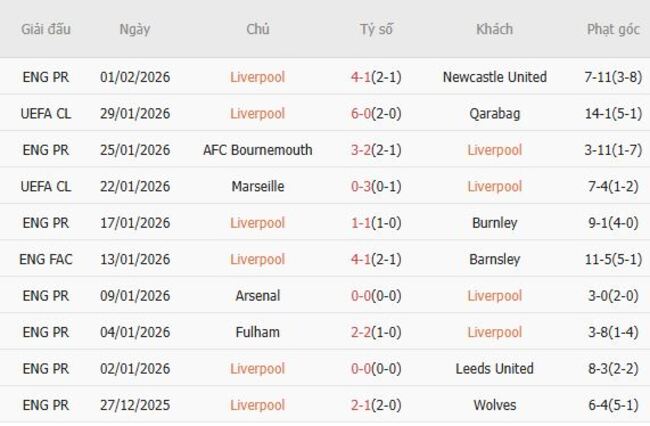
Task: Open the Fulham team link
Action: pyautogui.click(x=257, y=332)
